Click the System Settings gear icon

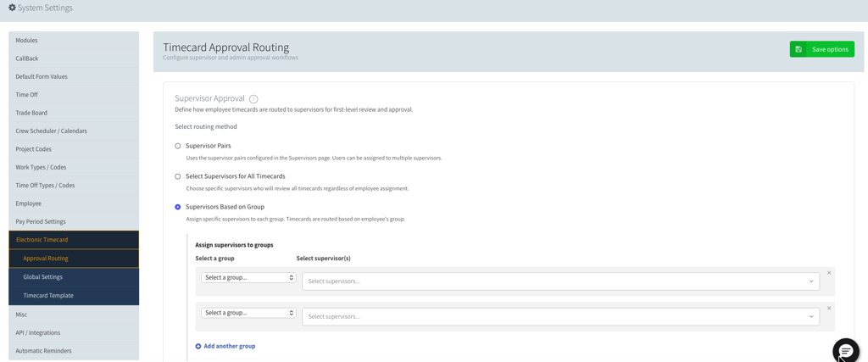click(x=12, y=8)
